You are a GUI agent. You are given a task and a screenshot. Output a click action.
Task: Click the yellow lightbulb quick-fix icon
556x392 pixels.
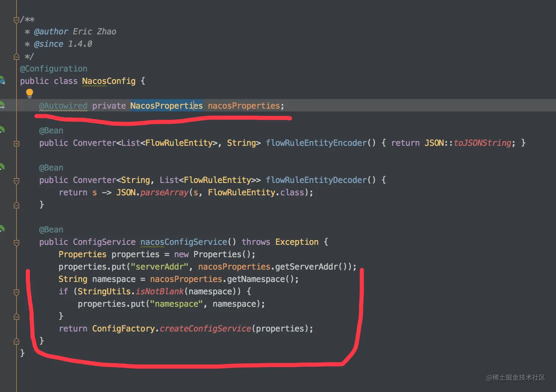point(30,93)
